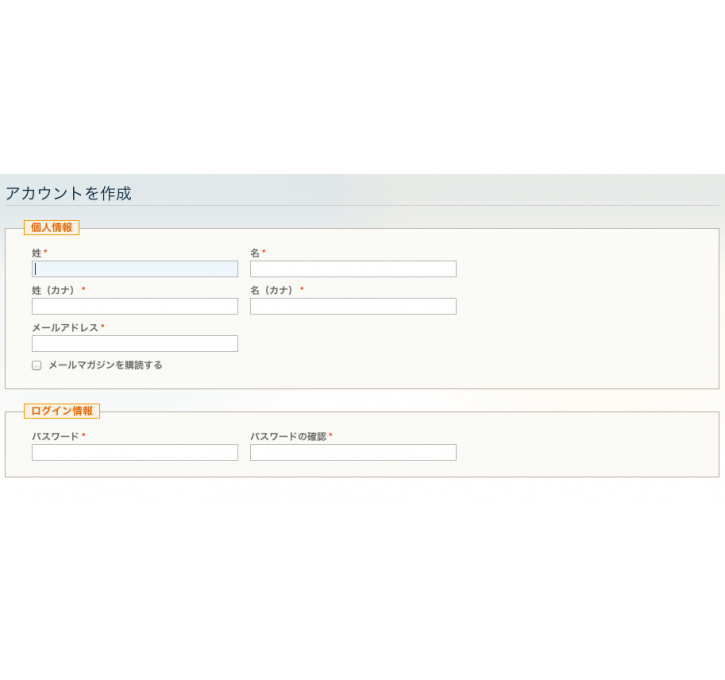Click the 名（カナ） label text
Screen dimensions: 725x680
[272, 290]
